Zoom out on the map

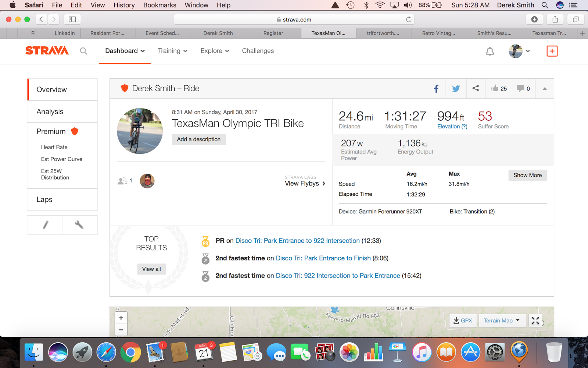pyautogui.click(x=121, y=330)
